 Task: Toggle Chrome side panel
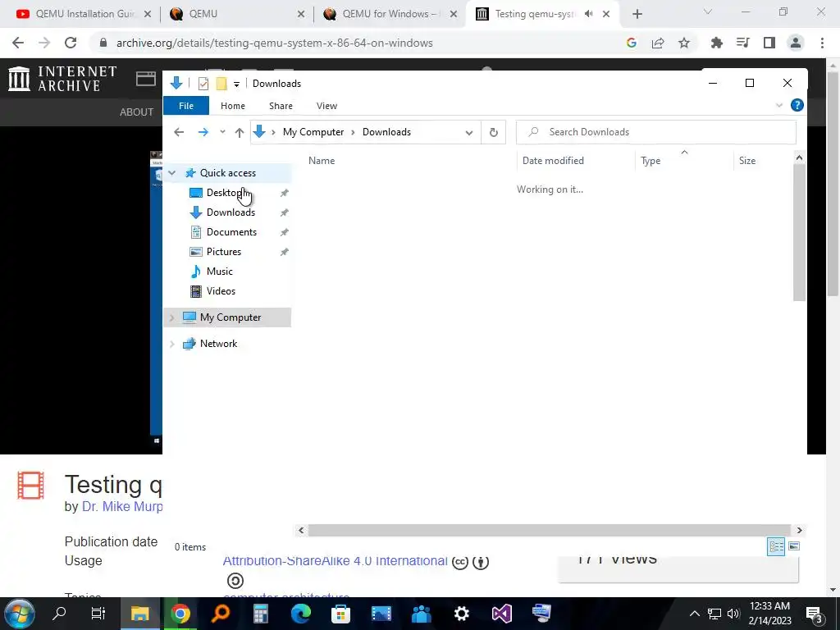coord(769,43)
